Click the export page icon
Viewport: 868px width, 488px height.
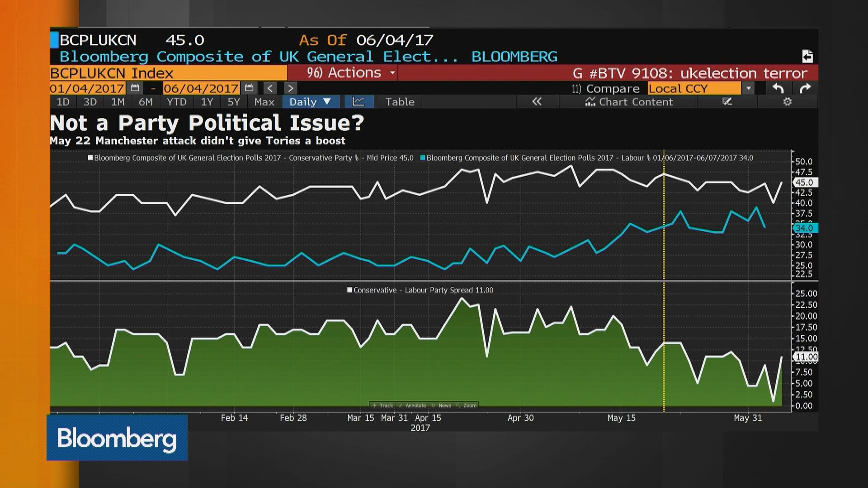807,56
